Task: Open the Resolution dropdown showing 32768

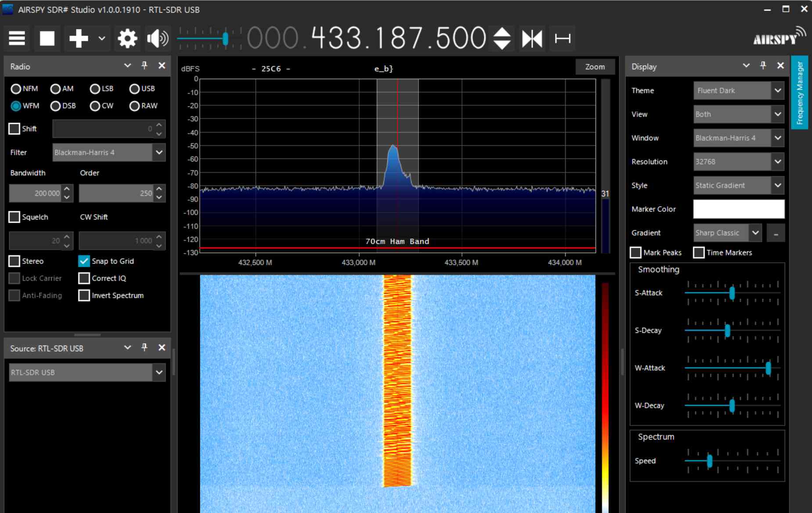Action: (x=739, y=162)
